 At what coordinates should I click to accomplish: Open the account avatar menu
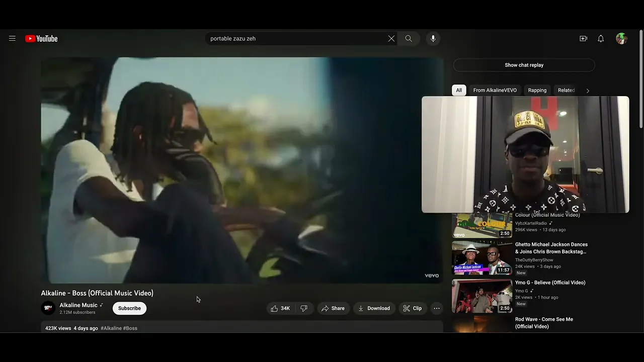(x=621, y=39)
